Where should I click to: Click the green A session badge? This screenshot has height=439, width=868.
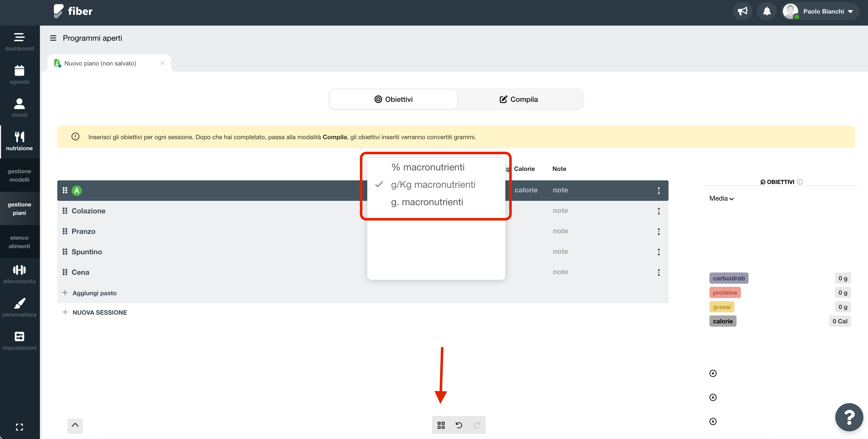click(77, 191)
